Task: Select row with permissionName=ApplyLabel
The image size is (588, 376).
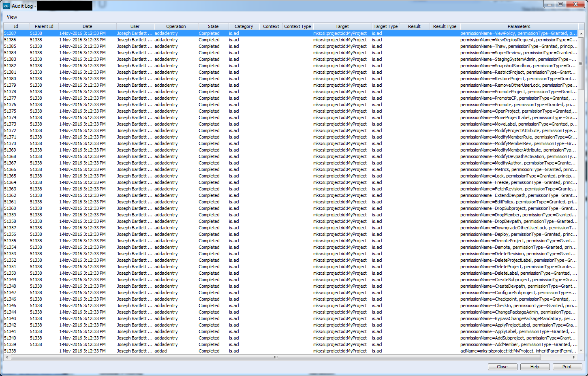Action: 291,331
